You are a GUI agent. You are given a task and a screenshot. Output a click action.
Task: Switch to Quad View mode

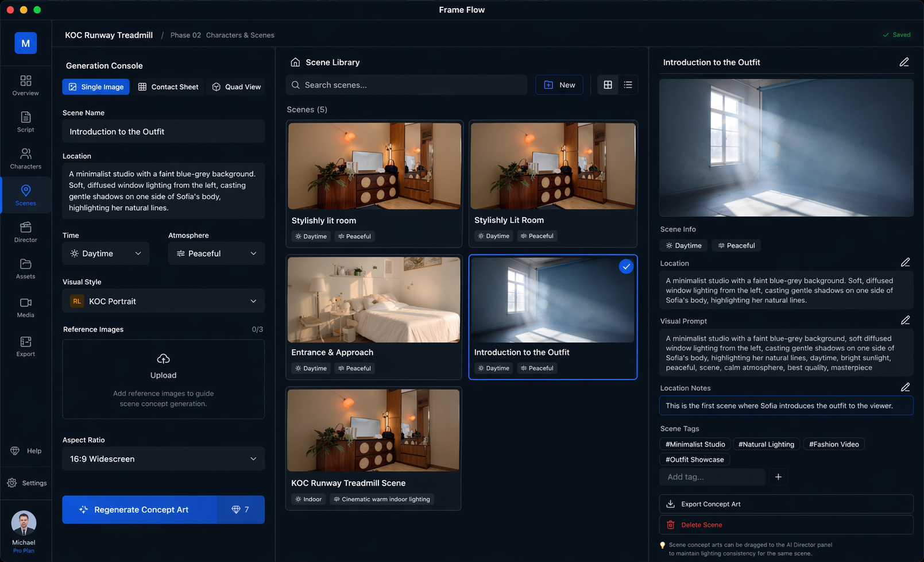[x=237, y=87]
